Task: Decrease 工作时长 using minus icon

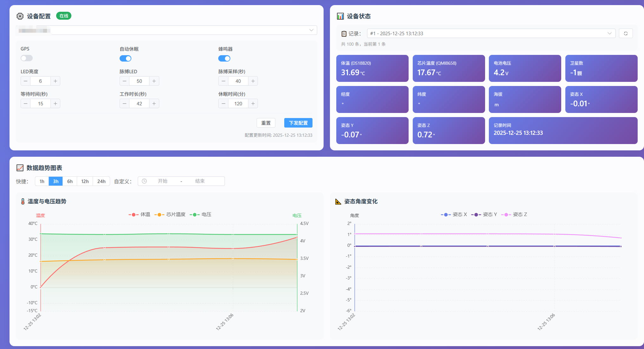Action: (x=124, y=103)
